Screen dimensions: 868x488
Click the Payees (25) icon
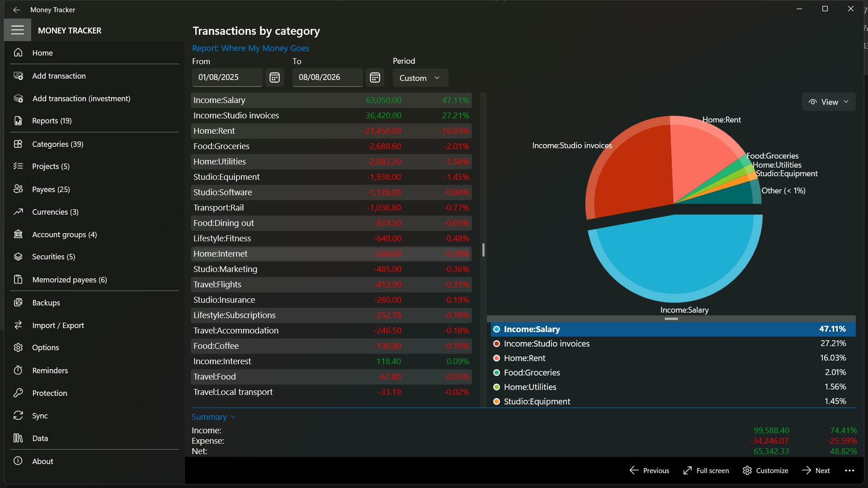[18, 189]
